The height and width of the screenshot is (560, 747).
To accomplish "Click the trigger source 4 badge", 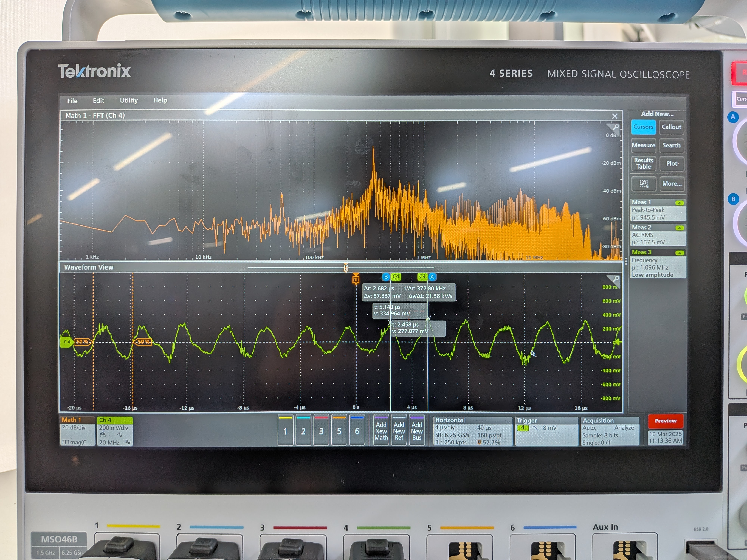I will [522, 428].
